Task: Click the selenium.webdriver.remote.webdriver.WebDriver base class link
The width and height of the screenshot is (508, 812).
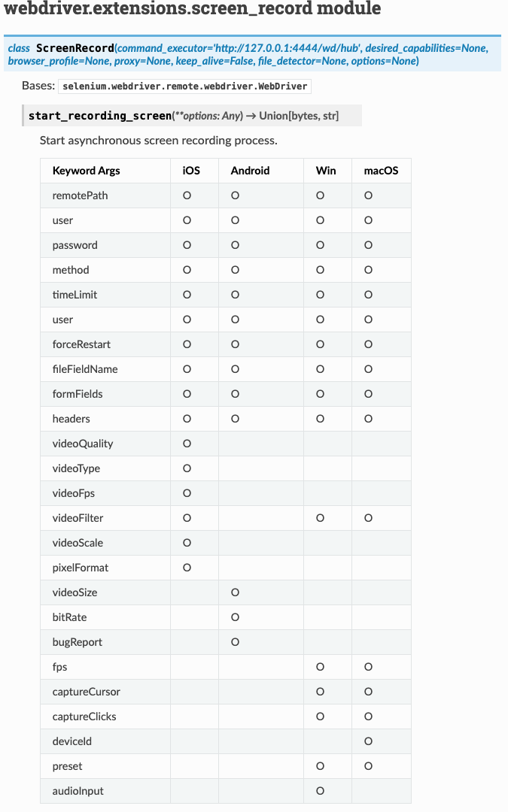Action: [x=185, y=86]
